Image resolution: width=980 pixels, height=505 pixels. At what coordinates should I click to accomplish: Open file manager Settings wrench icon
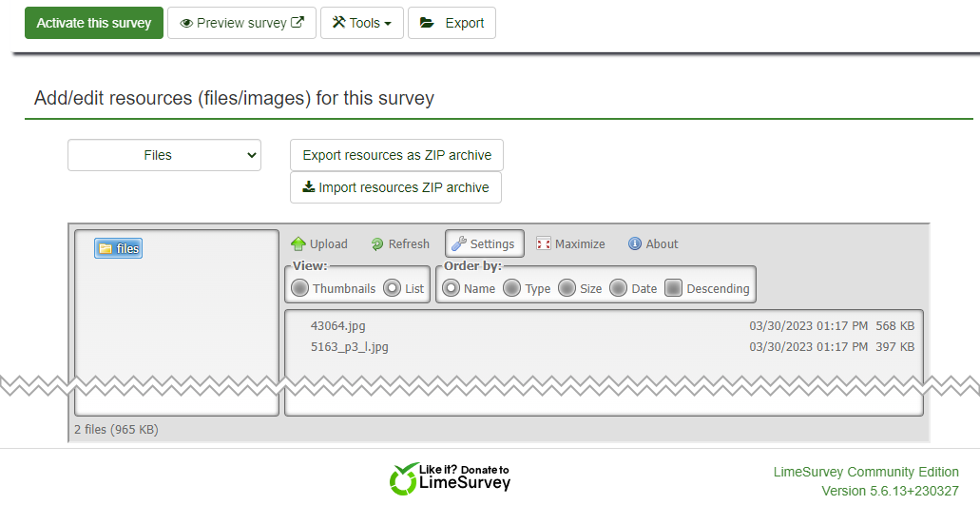[459, 243]
